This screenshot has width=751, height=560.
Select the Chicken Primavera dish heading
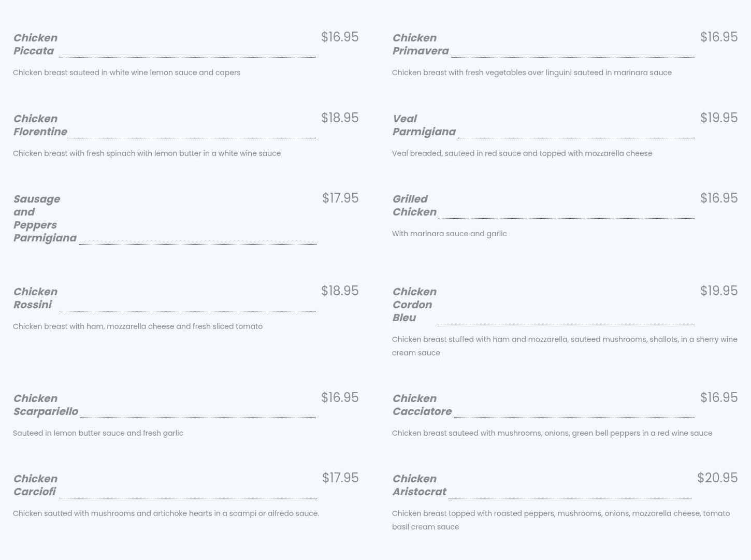click(421, 45)
